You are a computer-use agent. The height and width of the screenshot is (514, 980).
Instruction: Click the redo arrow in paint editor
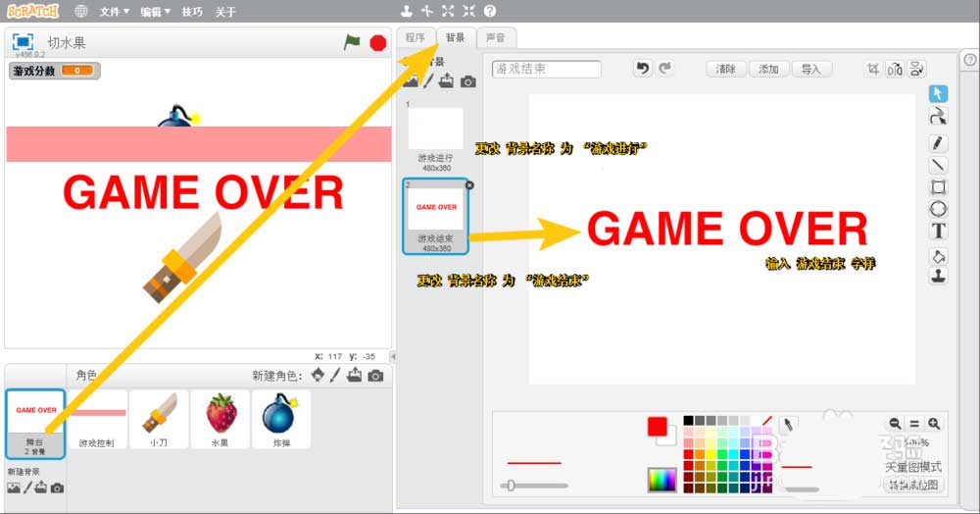(x=665, y=68)
